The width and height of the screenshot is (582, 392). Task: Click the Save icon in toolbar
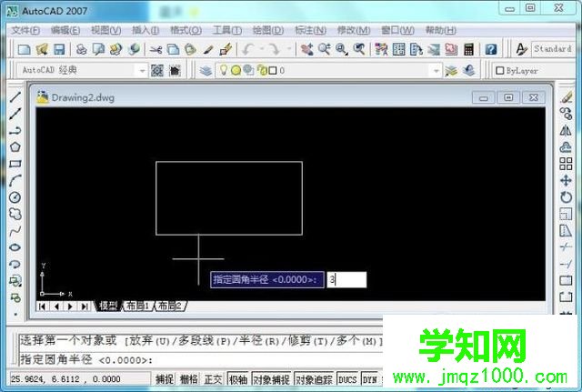point(59,49)
